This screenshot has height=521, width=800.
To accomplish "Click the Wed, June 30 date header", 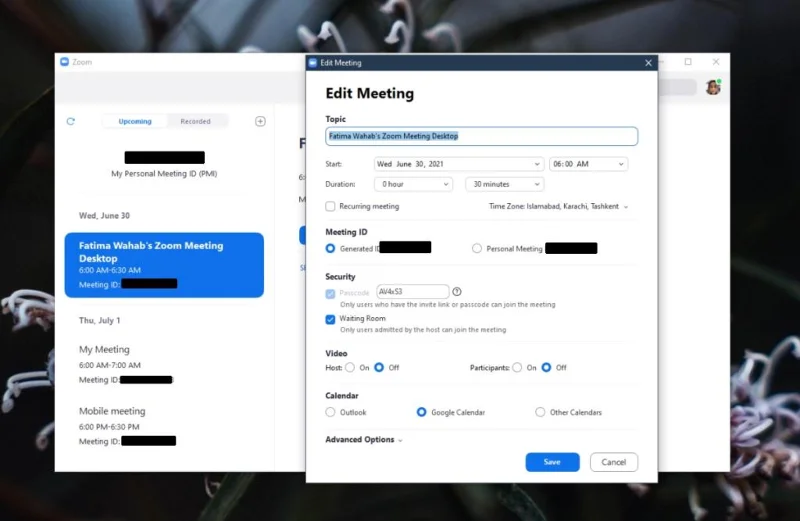I will click(x=104, y=215).
